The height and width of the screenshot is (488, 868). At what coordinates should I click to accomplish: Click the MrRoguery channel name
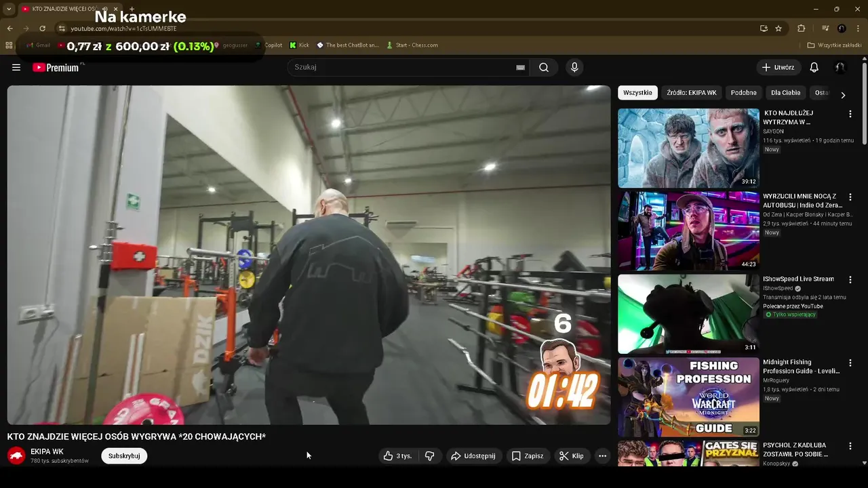[776, 380]
